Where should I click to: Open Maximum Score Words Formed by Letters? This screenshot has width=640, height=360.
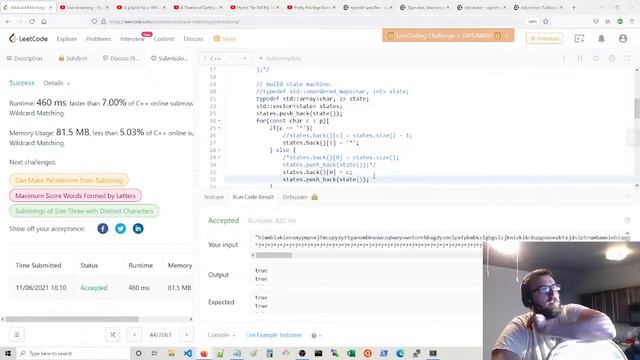(75, 196)
